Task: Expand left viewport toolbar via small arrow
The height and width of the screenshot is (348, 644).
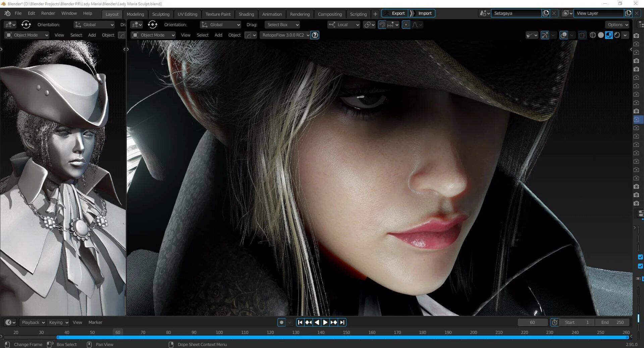Action: click(2, 49)
